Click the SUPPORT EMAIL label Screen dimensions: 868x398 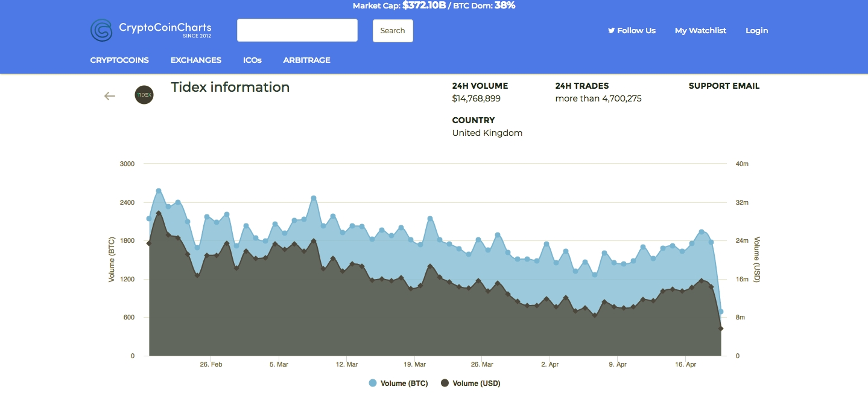pyautogui.click(x=724, y=86)
